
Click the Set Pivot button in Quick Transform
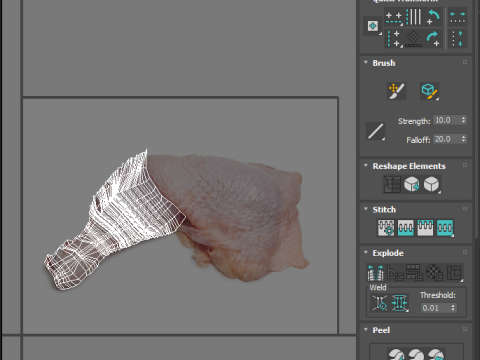click(x=373, y=26)
